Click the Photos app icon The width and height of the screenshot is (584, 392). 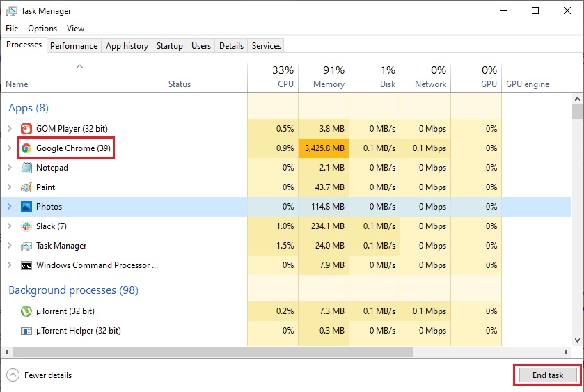pos(26,207)
